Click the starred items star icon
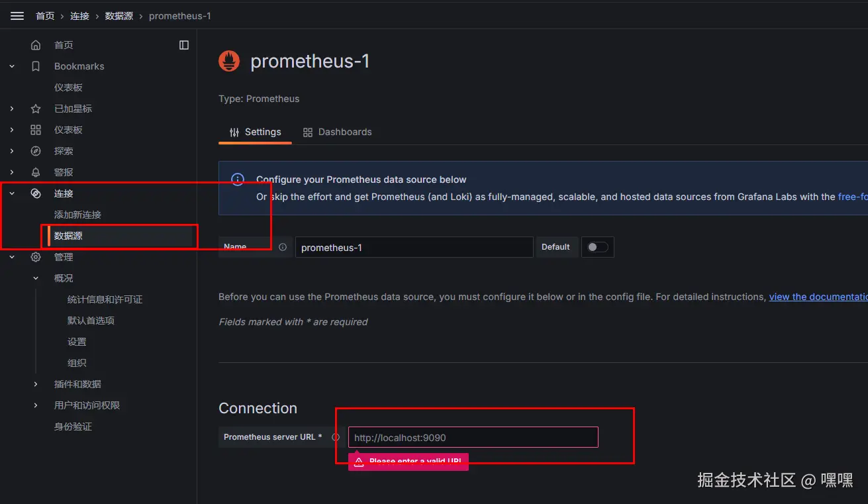The height and width of the screenshot is (504, 868). point(36,109)
